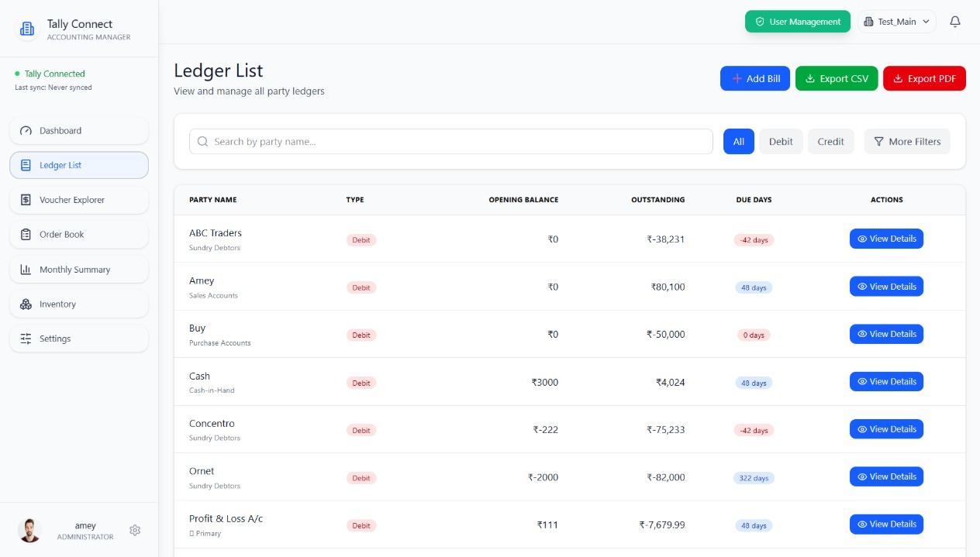Click the Debit badge in Amey row

pyautogui.click(x=361, y=287)
